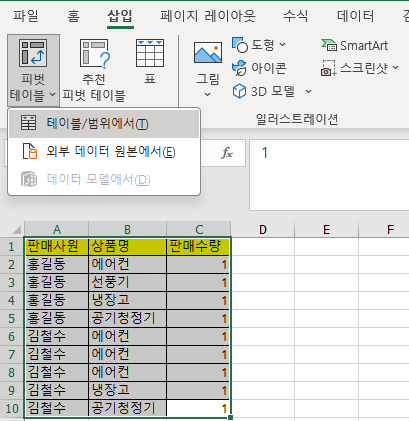
Task: Click the 추천 피벗 테이블 icon
Action: (94, 53)
